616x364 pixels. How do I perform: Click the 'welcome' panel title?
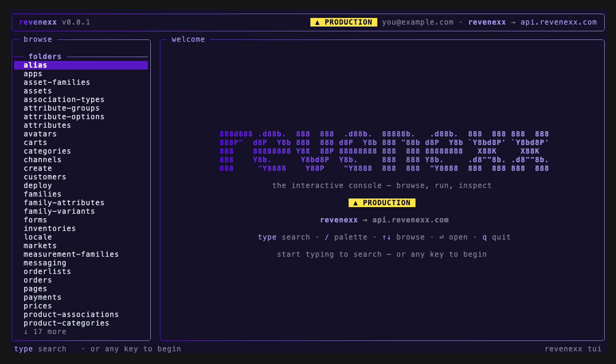(x=188, y=40)
